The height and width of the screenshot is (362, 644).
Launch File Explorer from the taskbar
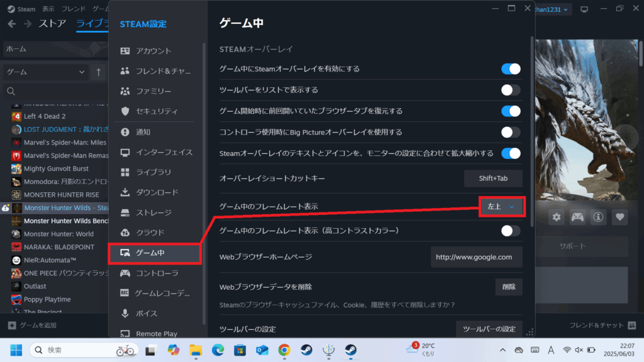[x=196, y=350]
